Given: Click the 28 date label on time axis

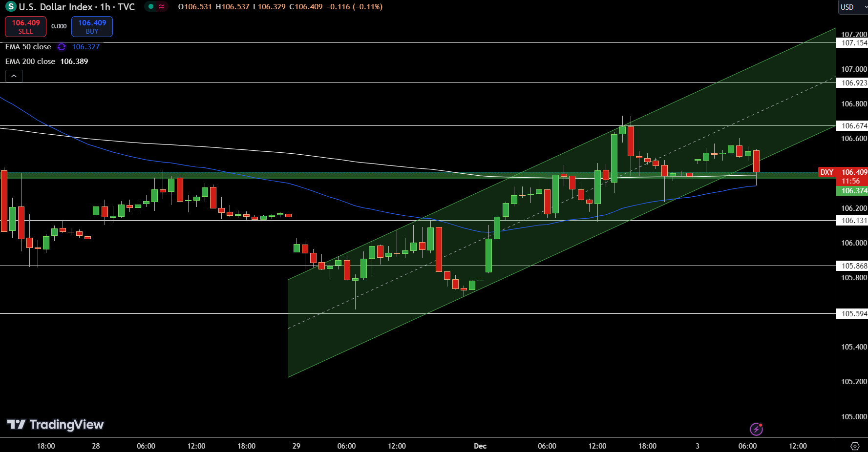Looking at the screenshot, I should click(96, 446).
